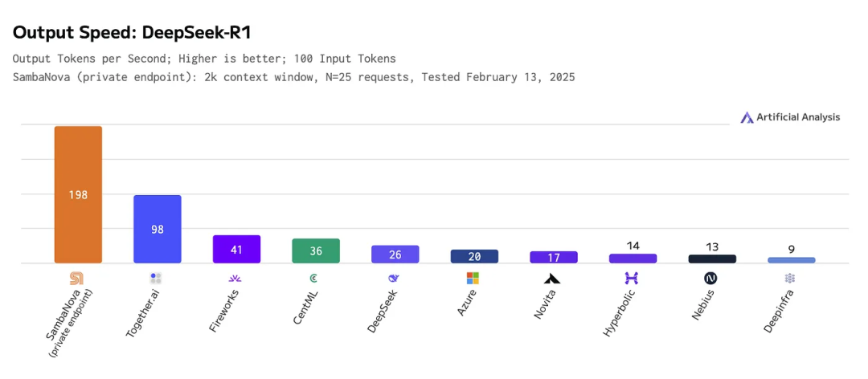Click the CentML logo icon

[x=314, y=279]
